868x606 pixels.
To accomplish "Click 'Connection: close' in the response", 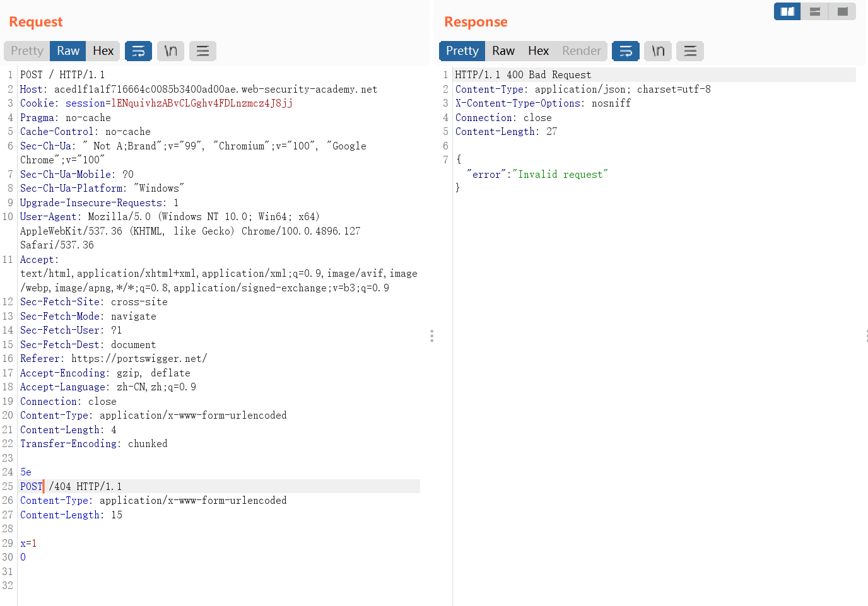I will pyautogui.click(x=503, y=118).
